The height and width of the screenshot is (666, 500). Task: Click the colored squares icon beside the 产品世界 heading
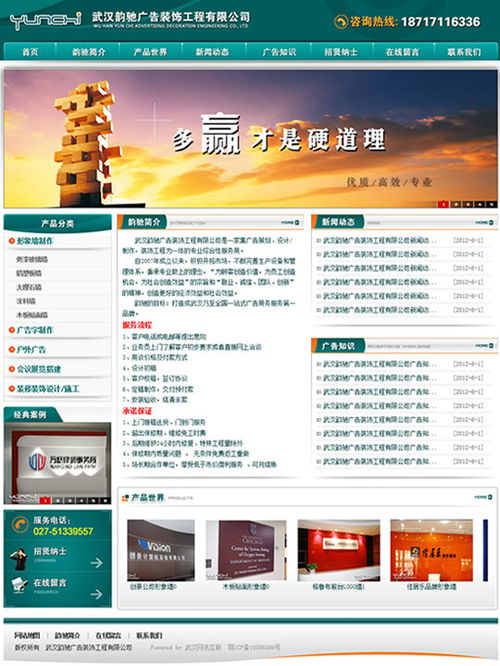tap(125, 498)
